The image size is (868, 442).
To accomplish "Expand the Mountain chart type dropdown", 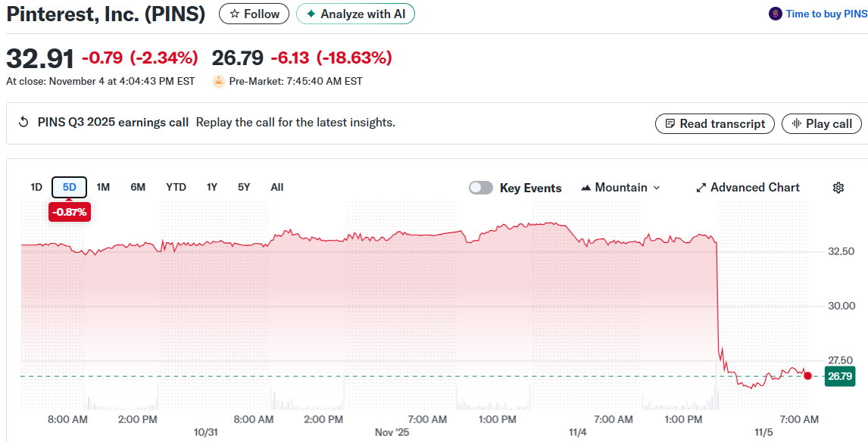I will [620, 188].
